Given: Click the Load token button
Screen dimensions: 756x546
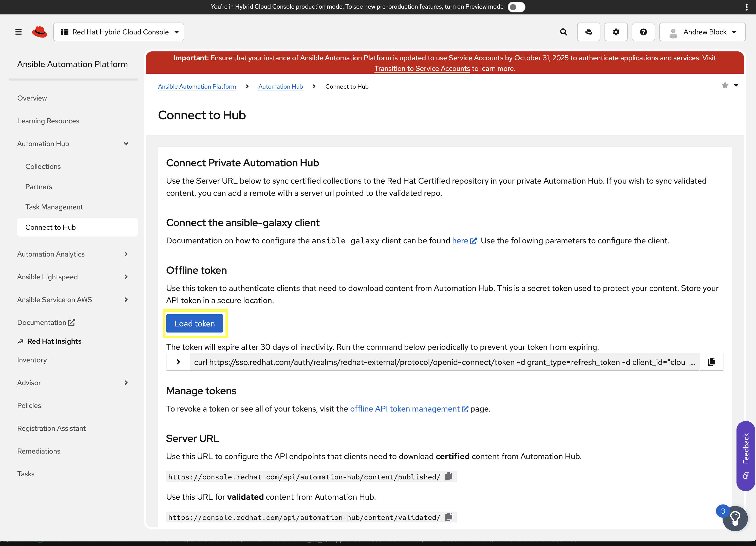Looking at the screenshot, I should 194,323.
